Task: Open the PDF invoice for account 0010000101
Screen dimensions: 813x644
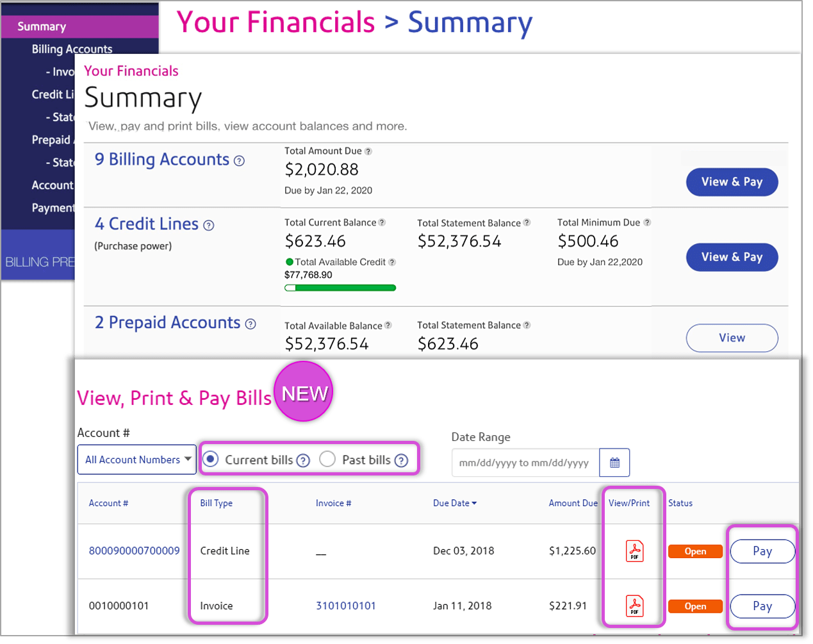Action: 634,606
